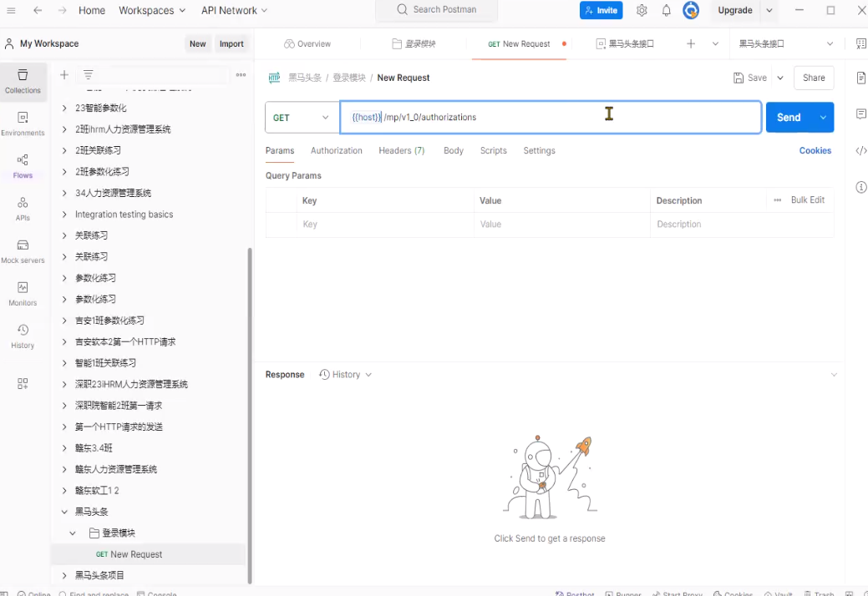
Task: Click the Share button
Action: coord(814,78)
